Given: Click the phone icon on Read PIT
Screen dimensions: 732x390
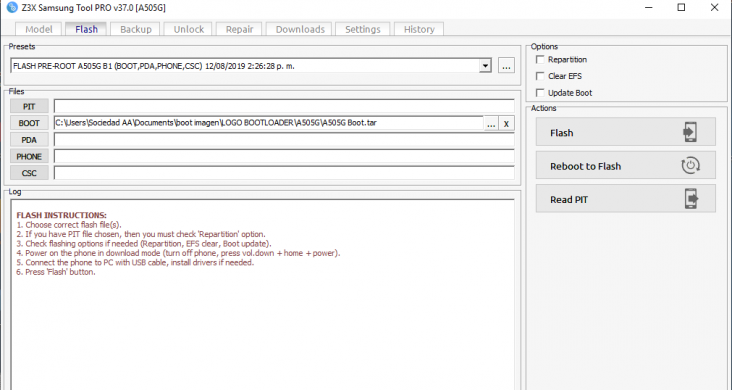Looking at the screenshot, I should point(691,199).
